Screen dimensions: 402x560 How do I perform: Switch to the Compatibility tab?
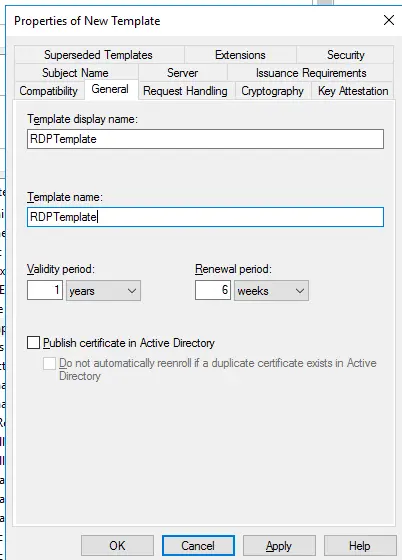pos(49,91)
